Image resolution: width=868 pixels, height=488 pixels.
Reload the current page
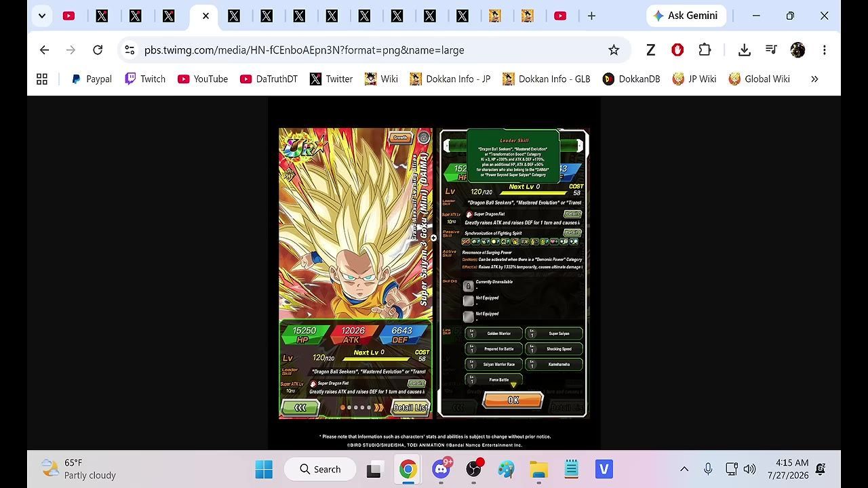coord(98,50)
